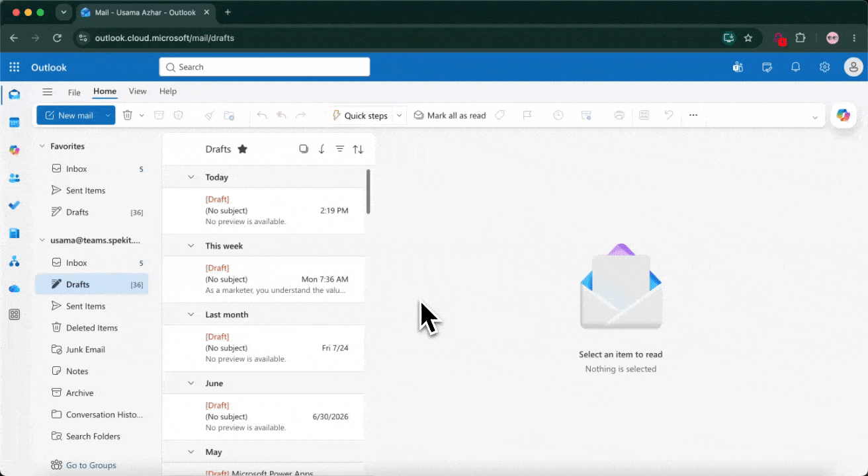This screenshot has width=868, height=476.
Task: Open the account profile avatar
Action: (853, 67)
